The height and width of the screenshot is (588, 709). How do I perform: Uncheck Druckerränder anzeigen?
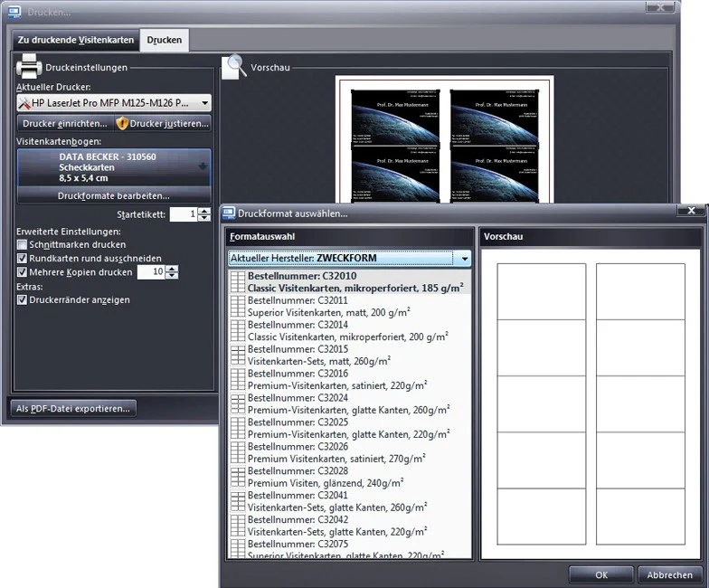tap(22, 300)
